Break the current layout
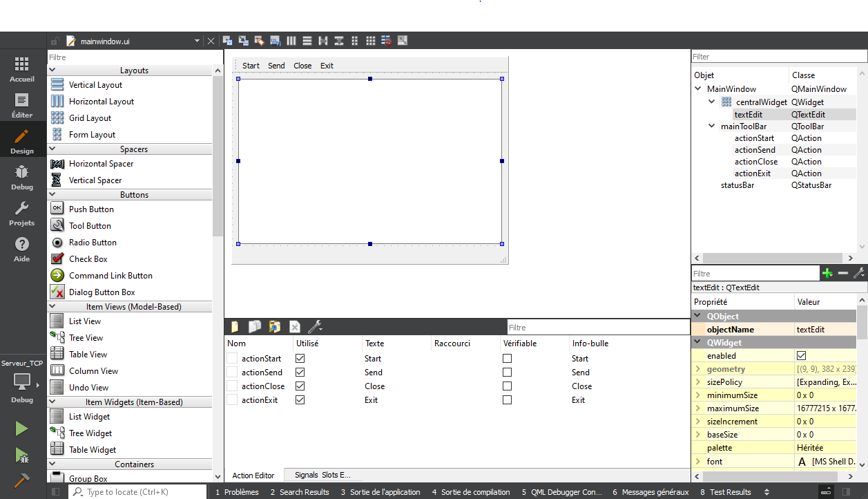 click(x=386, y=40)
